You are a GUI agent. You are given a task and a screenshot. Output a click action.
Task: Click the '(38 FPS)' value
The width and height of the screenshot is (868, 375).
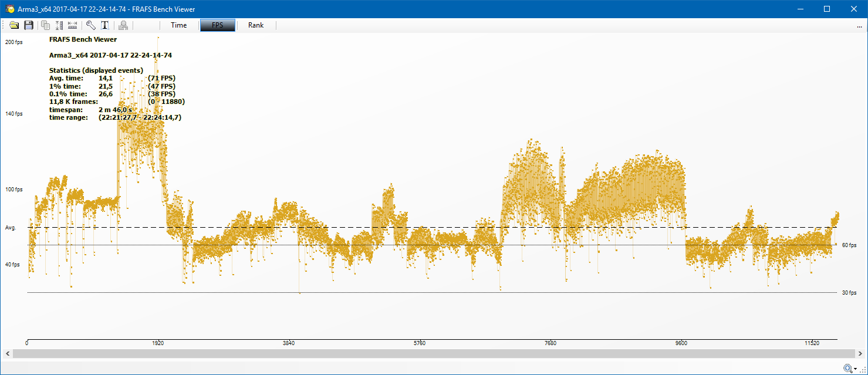[161, 94]
